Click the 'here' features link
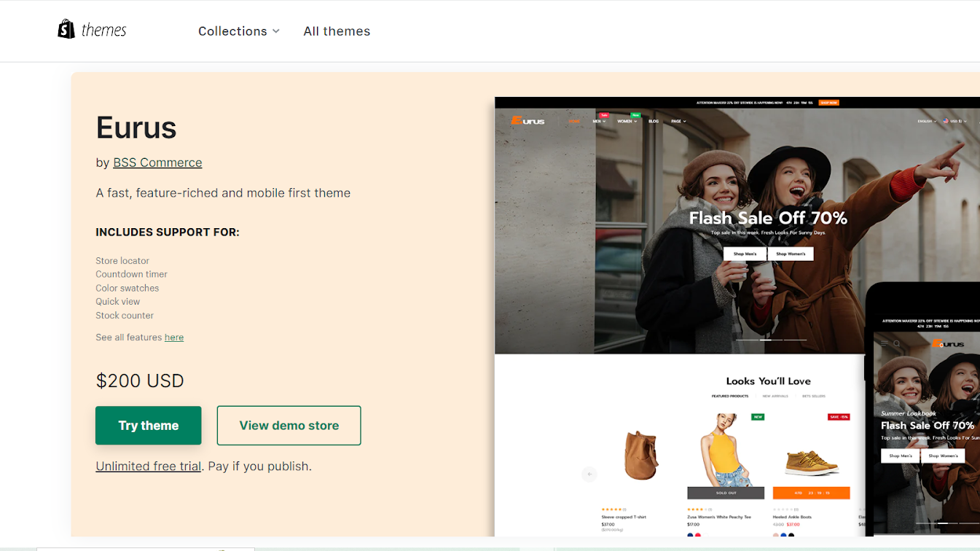The height and width of the screenshot is (551, 980). (173, 337)
